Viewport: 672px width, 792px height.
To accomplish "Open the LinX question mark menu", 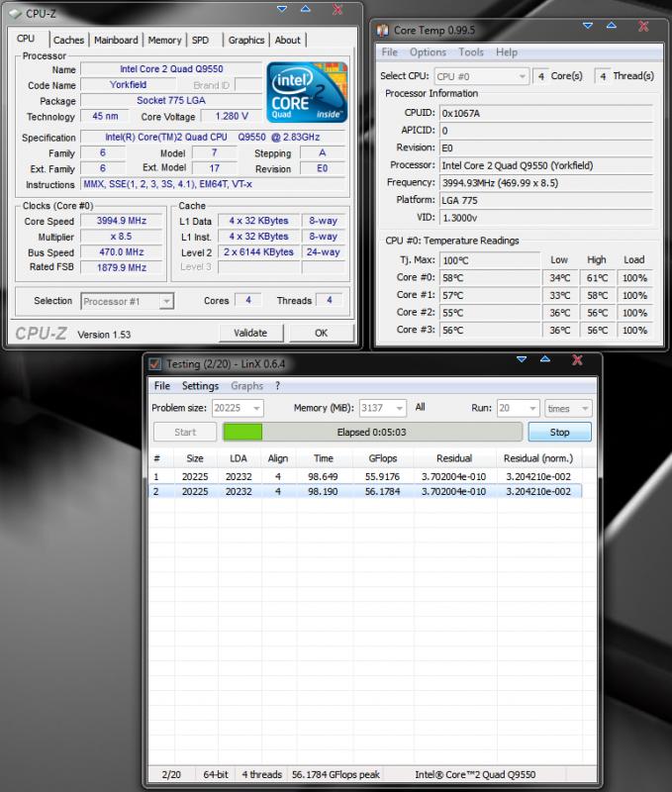I will pos(277,386).
